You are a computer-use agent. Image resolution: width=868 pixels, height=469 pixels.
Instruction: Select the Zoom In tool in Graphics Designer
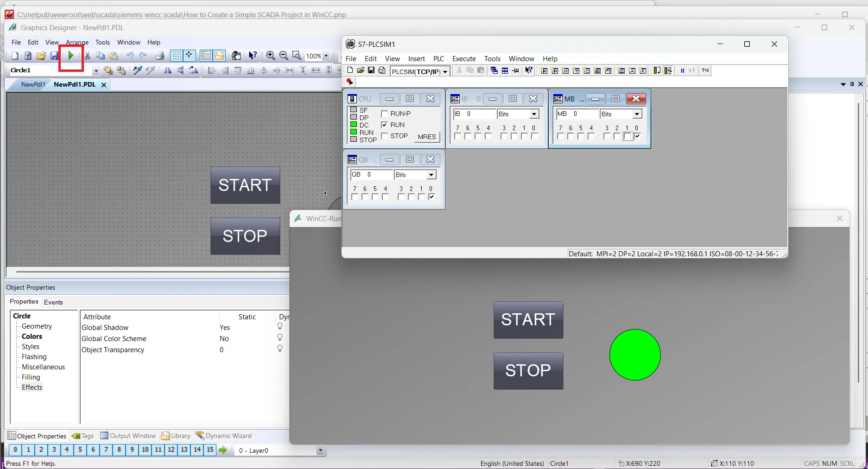pyautogui.click(x=271, y=56)
